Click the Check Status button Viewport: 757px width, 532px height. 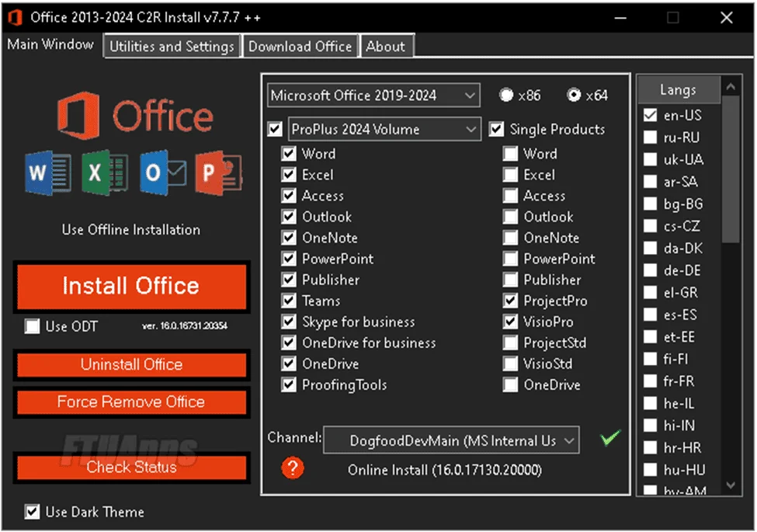tap(131, 467)
